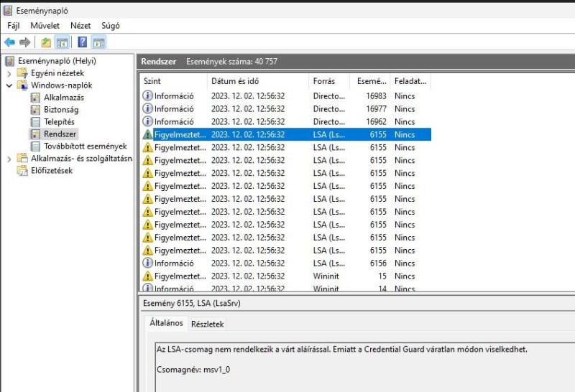The height and width of the screenshot is (392, 575).
Task: Click the info icon on row 16962
Action: 147,121
